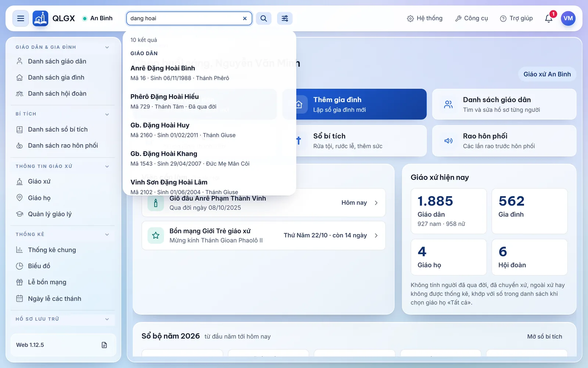This screenshot has width=588, height=368.
Task: Open Quản lý giáo lý in sidebar
Action: (x=63, y=214)
